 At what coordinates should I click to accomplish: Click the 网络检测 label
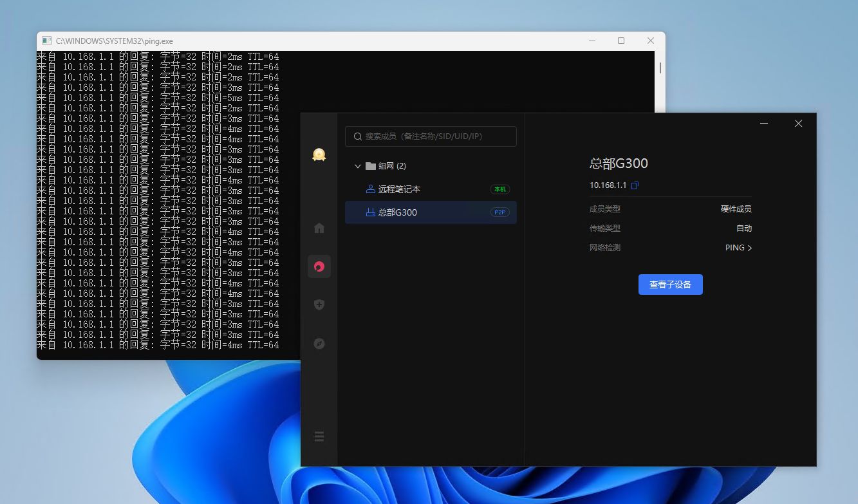[605, 248]
